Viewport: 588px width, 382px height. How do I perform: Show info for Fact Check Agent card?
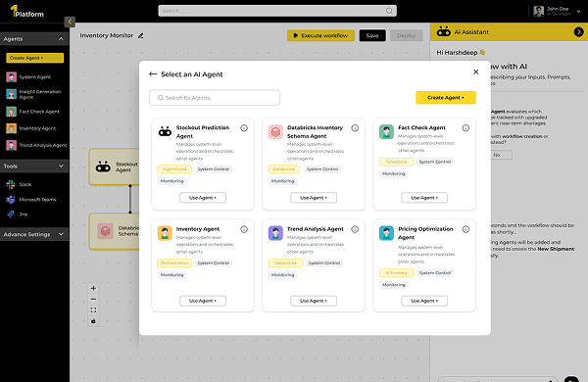click(x=465, y=128)
